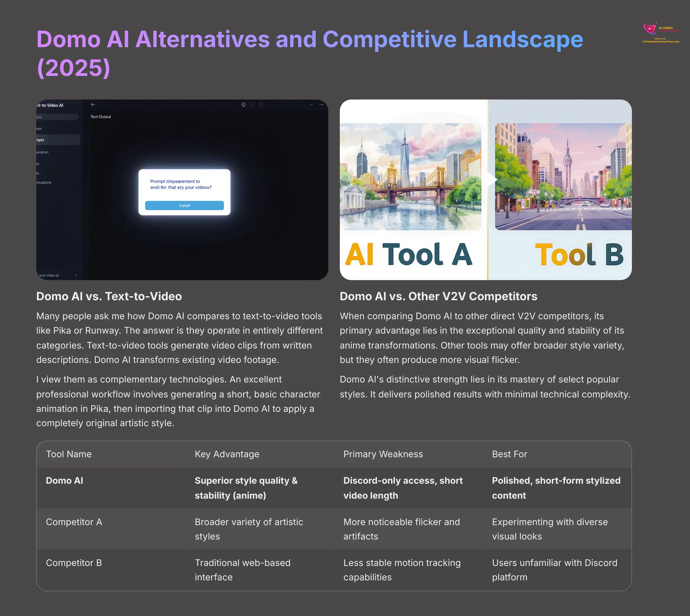The image size is (690, 616).
Task: Click the faint round icon beside info icon
Action: (261, 104)
